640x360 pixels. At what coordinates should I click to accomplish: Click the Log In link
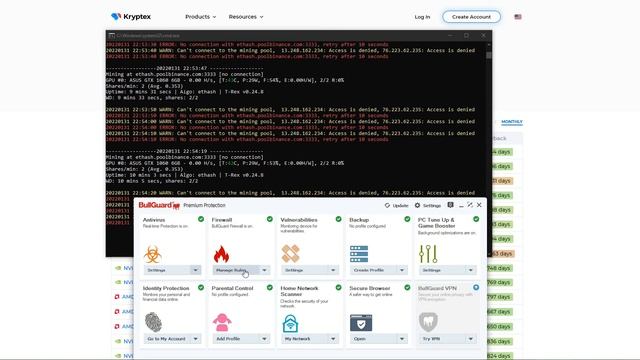point(422,17)
